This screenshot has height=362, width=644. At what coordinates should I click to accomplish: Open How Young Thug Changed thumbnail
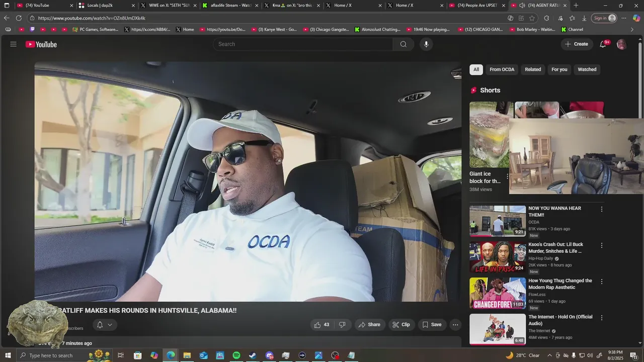[498, 293]
